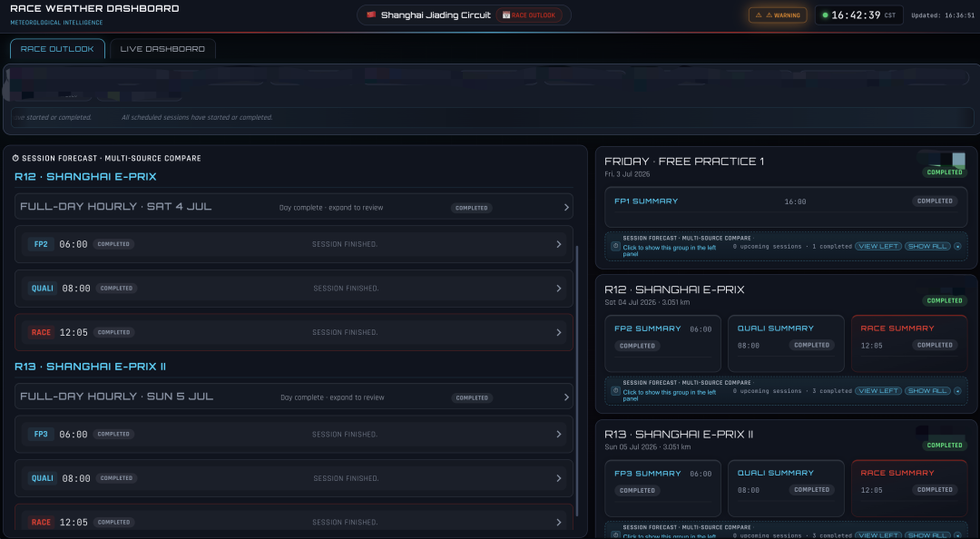The height and width of the screenshot is (539, 980).
Task: Click View Left in Friday Free Practice 1
Action: (878, 247)
